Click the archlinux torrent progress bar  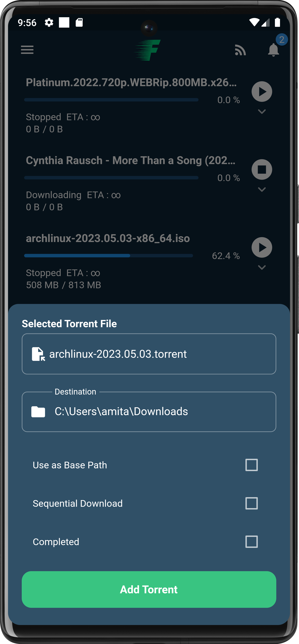point(109,256)
